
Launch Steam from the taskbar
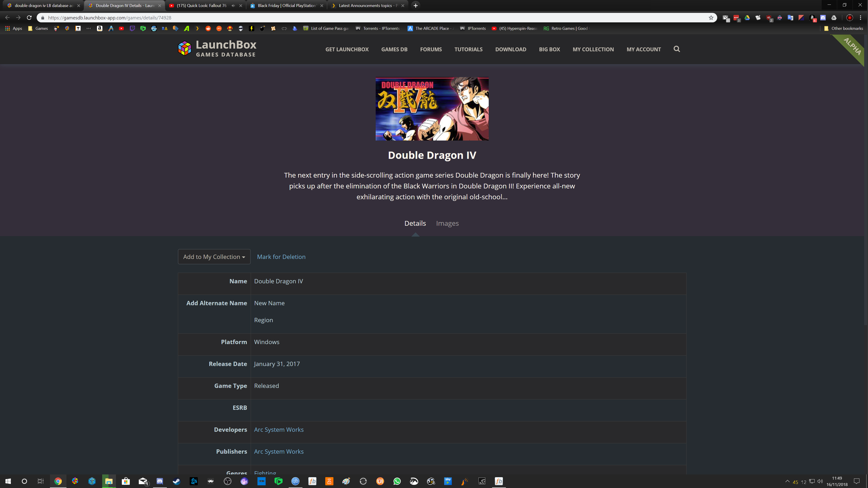click(177, 481)
